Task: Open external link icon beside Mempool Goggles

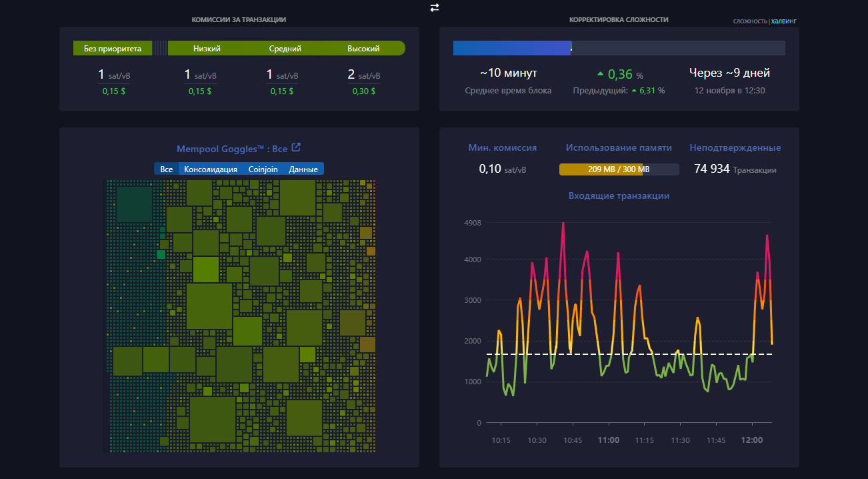Action: pyautogui.click(x=297, y=148)
